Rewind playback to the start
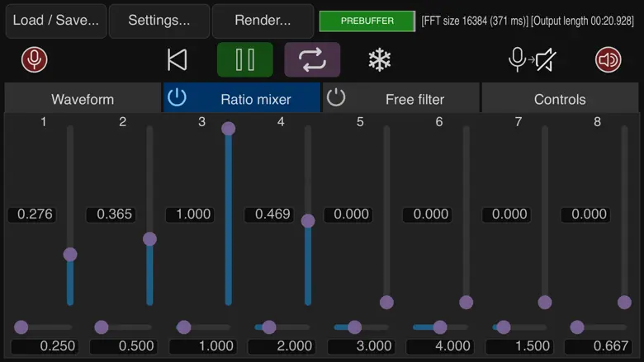644x362 pixels. (177, 59)
